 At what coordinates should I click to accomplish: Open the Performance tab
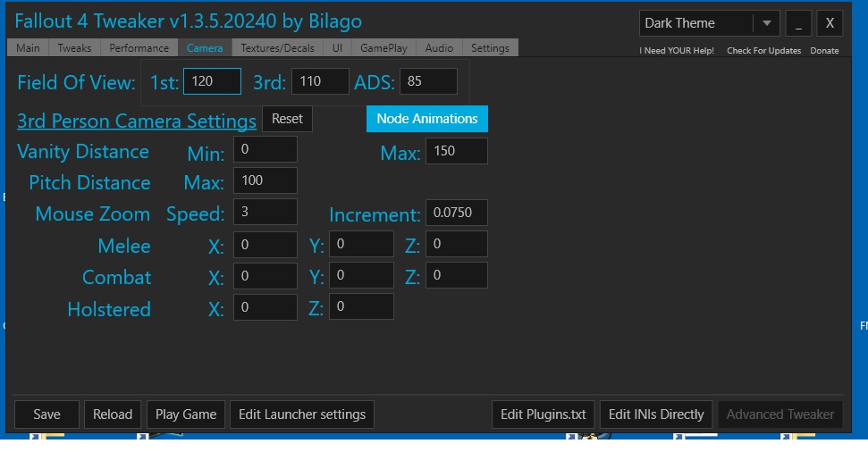click(139, 48)
